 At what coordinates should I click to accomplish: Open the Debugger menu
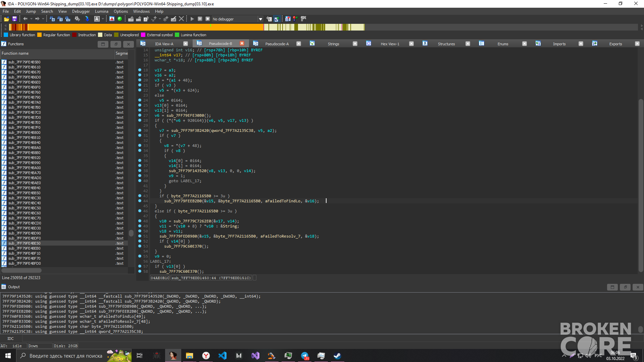click(81, 11)
